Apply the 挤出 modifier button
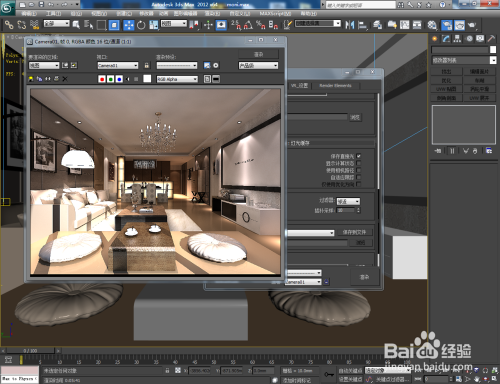 [x=446, y=72]
